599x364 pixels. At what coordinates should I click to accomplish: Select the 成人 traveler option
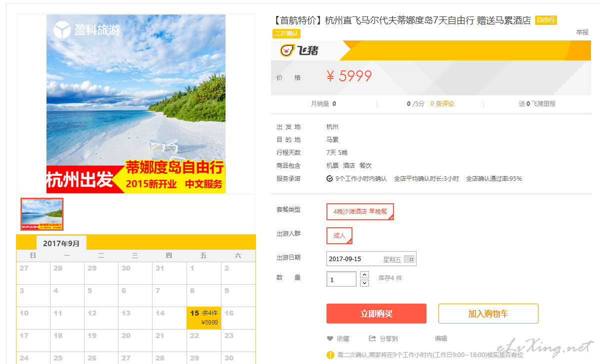(x=339, y=235)
